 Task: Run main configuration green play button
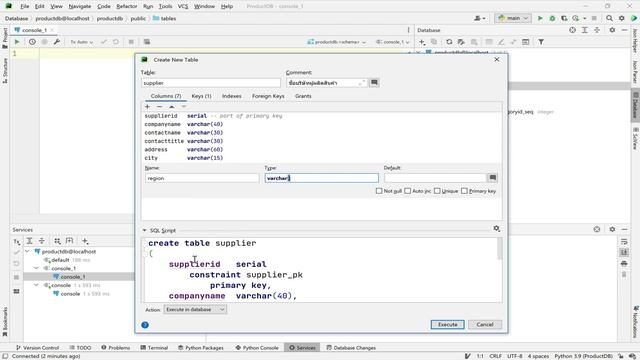click(540, 18)
